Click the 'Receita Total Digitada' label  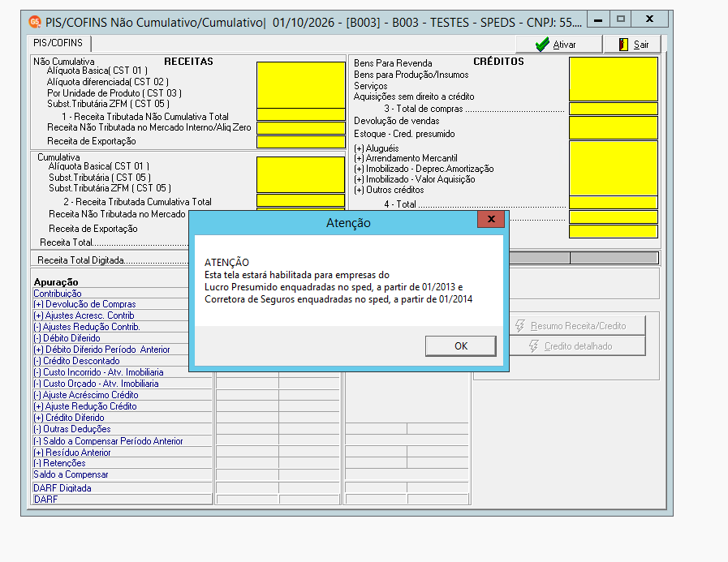(x=81, y=260)
